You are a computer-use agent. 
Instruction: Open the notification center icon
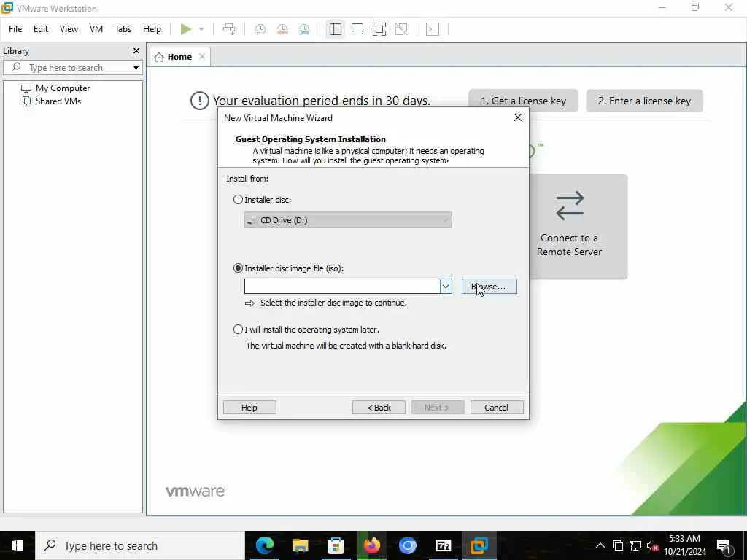(724, 546)
